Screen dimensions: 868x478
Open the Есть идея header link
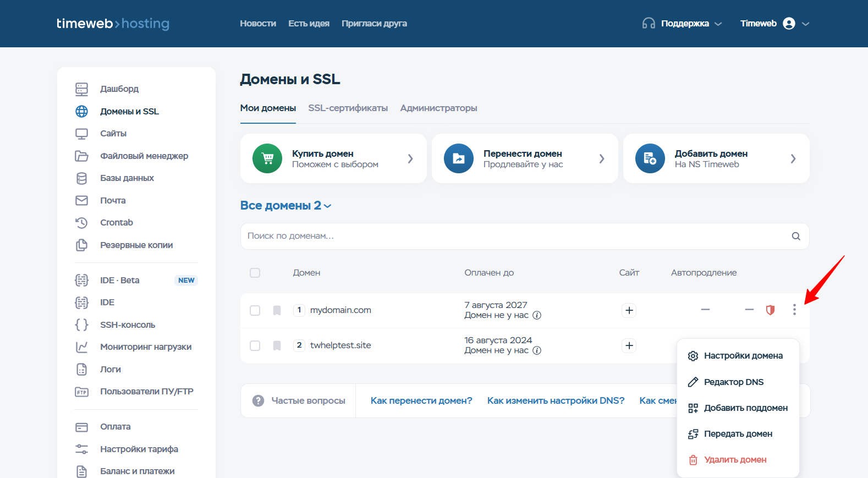[309, 24]
